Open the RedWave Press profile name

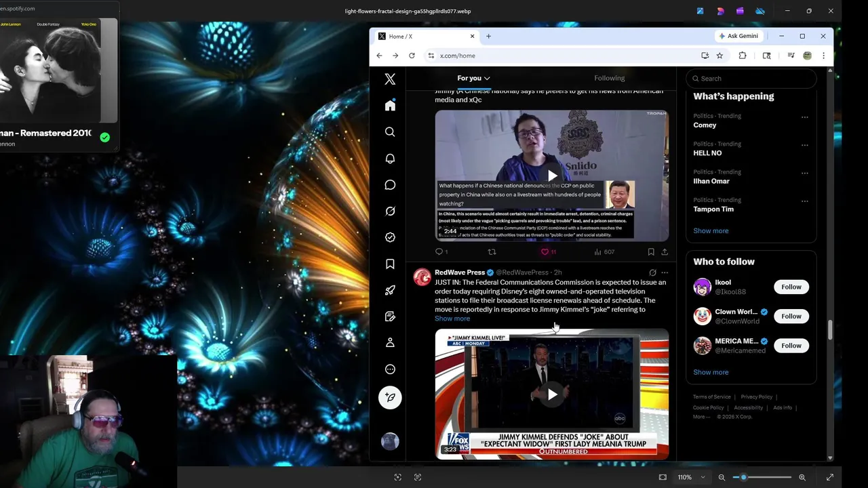[460, 272]
